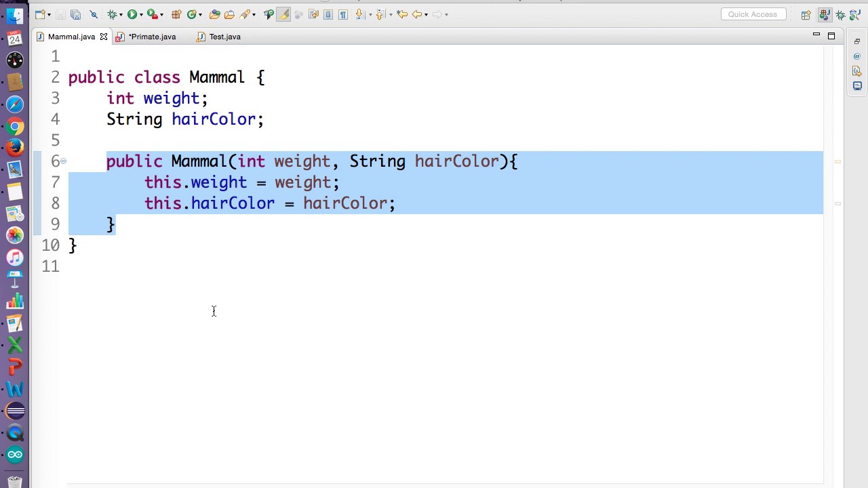
Task: Click the Run Last Tool coverage icon
Action: point(153,14)
